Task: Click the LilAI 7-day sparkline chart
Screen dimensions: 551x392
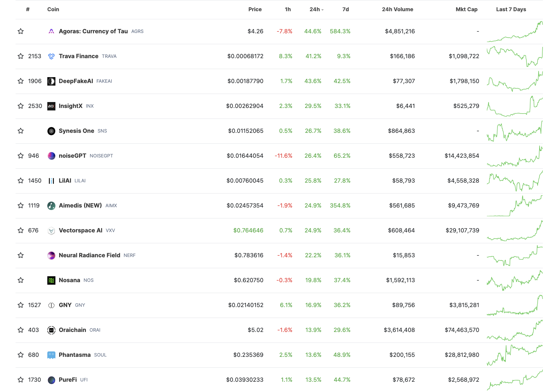Action: click(515, 181)
